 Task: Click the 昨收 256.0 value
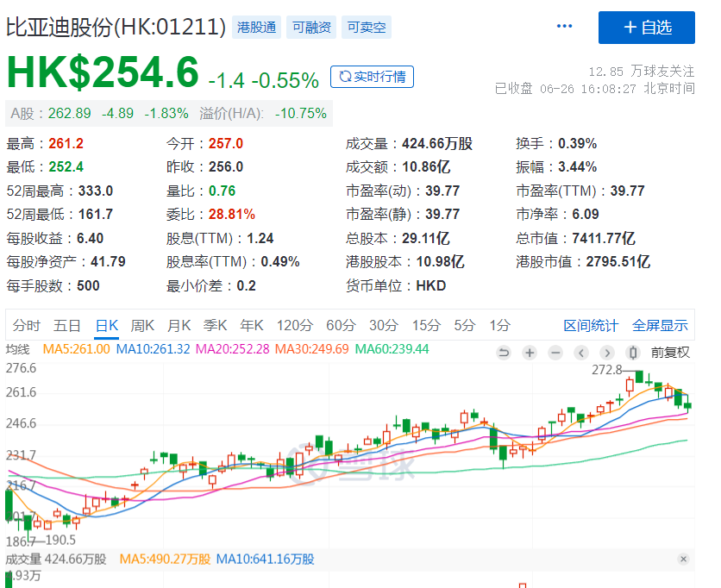click(226, 166)
